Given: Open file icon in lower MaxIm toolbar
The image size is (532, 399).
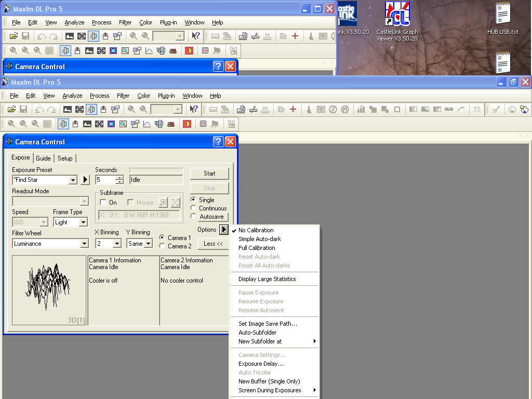Looking at the screenshot, I should click(11, 109).
